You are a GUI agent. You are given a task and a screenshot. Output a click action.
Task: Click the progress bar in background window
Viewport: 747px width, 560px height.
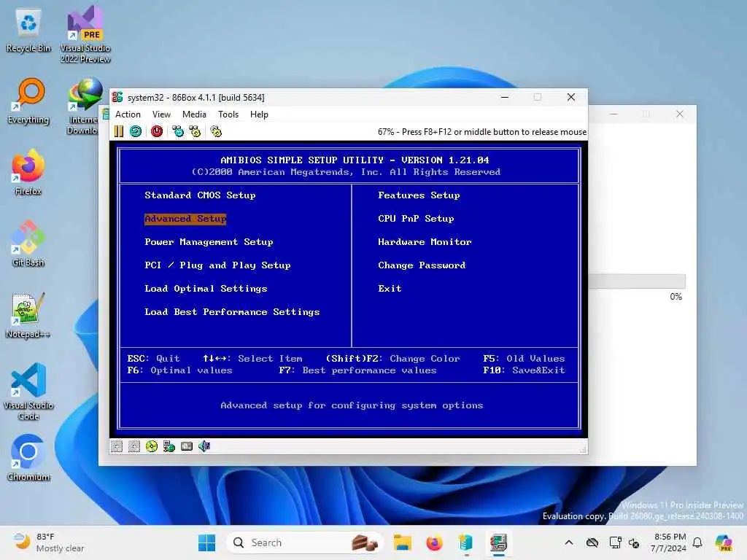637,281
